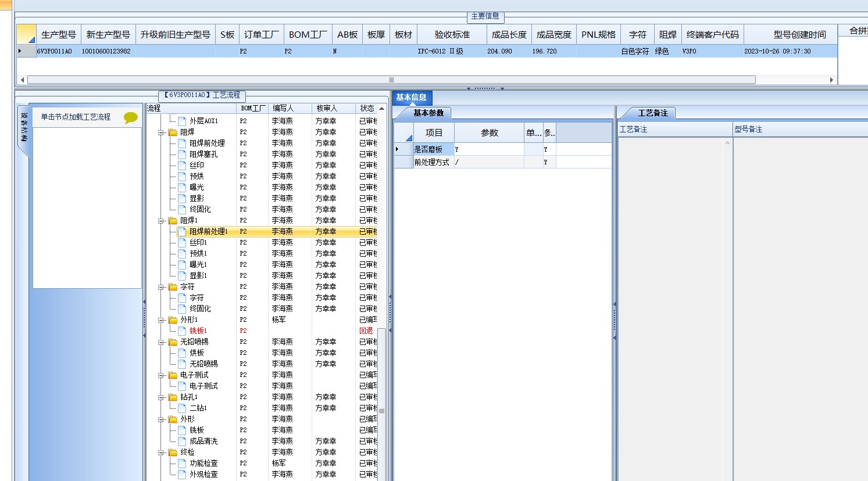
Task: Open the 基本参数 tab
Action: (428, 113)
